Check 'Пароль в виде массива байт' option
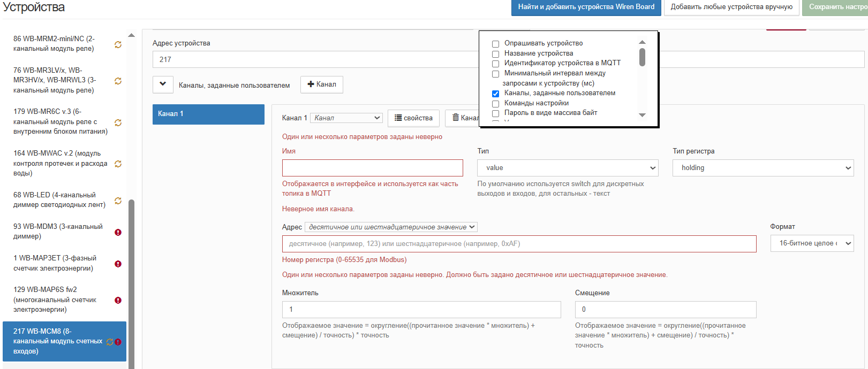This screenshot has height=369, width=868. click(495, 113)
